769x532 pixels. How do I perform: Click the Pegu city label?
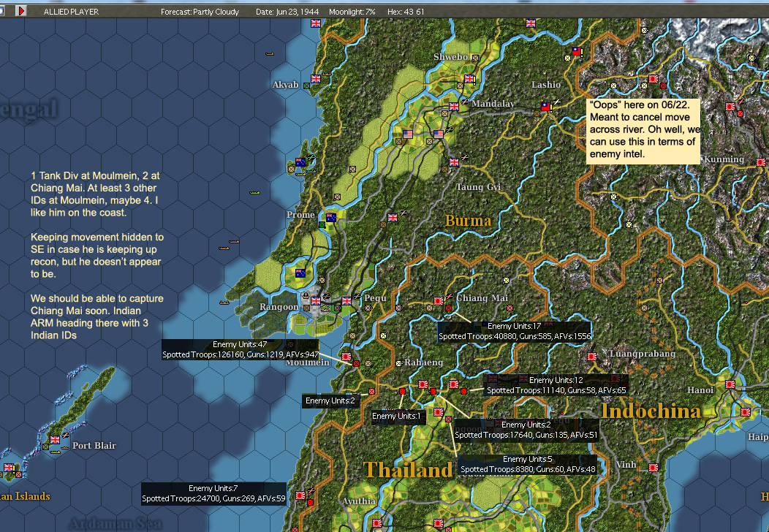click(x=375, y=298)
